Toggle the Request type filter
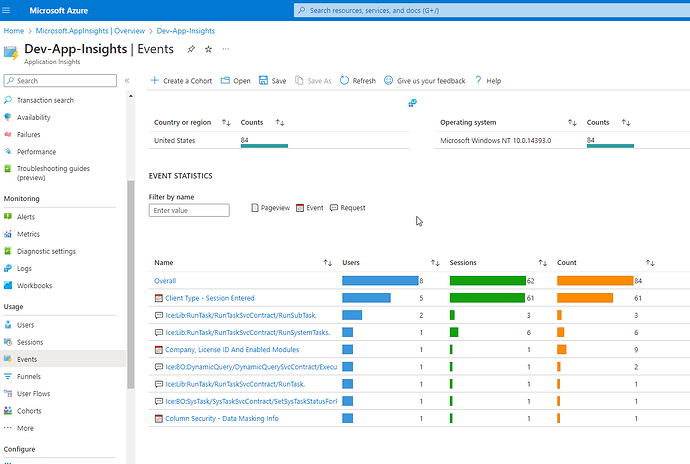 (x=348, y=208)
